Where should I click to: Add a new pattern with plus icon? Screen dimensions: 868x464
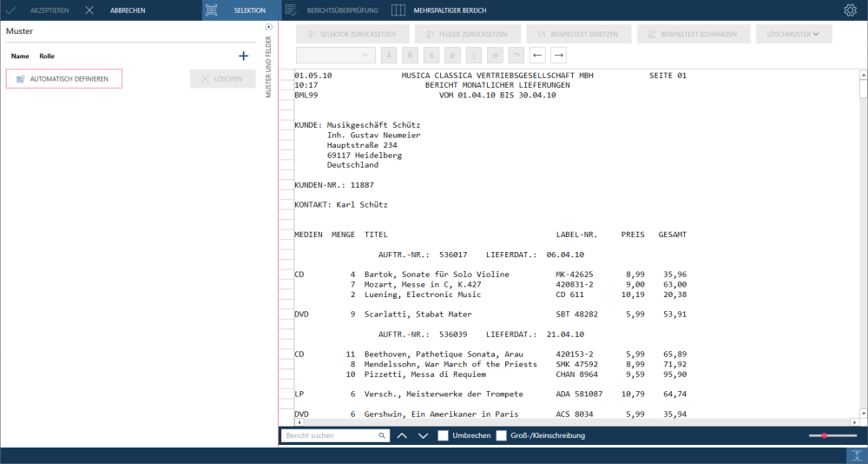(243, 56)
